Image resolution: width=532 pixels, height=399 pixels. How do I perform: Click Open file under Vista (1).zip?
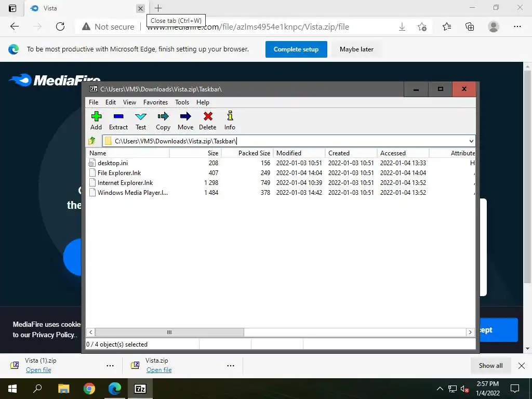38,370
